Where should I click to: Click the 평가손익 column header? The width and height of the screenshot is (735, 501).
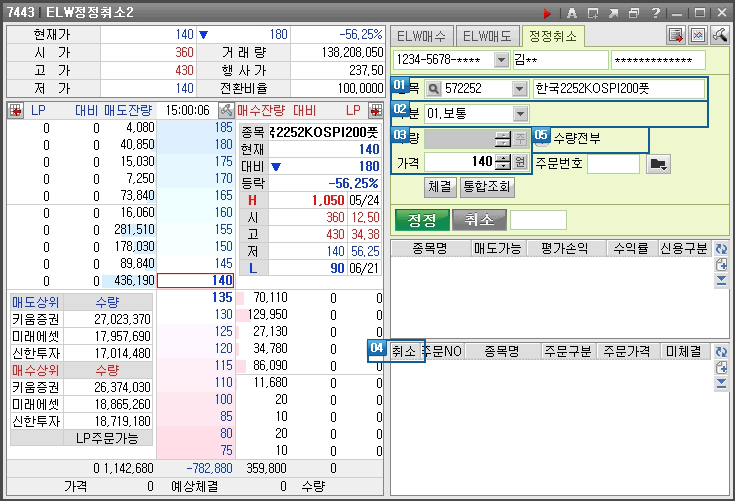tap(565, 249)
